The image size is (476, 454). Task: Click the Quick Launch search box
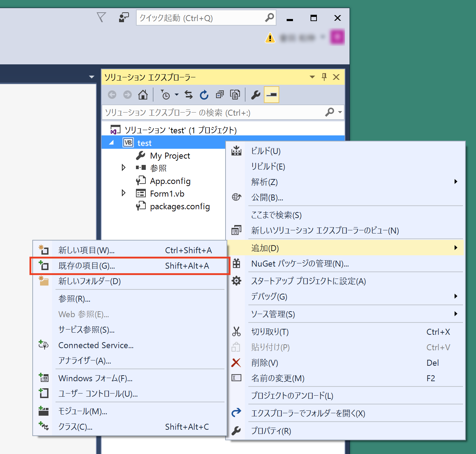coord(206,18)
